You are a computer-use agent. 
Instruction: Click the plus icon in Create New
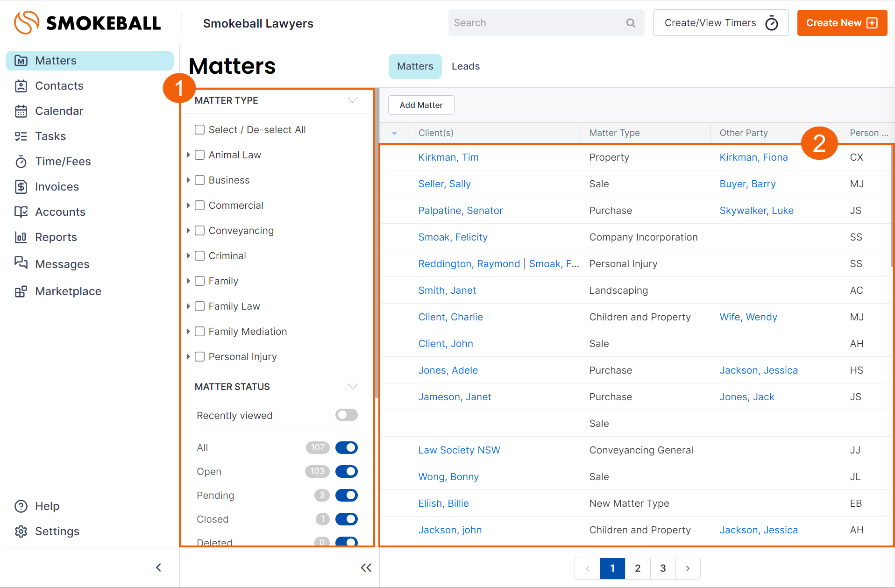pos(872,23)
